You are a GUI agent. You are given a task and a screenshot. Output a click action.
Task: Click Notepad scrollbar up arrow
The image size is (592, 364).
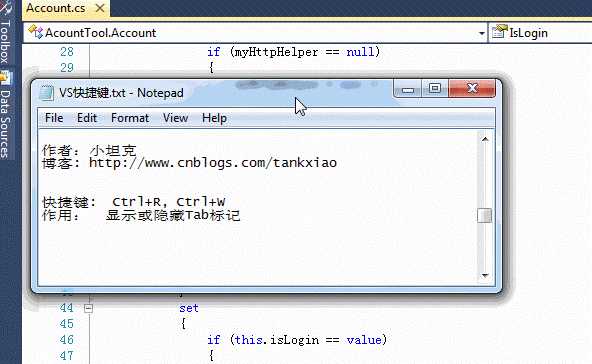coord(485,139)
